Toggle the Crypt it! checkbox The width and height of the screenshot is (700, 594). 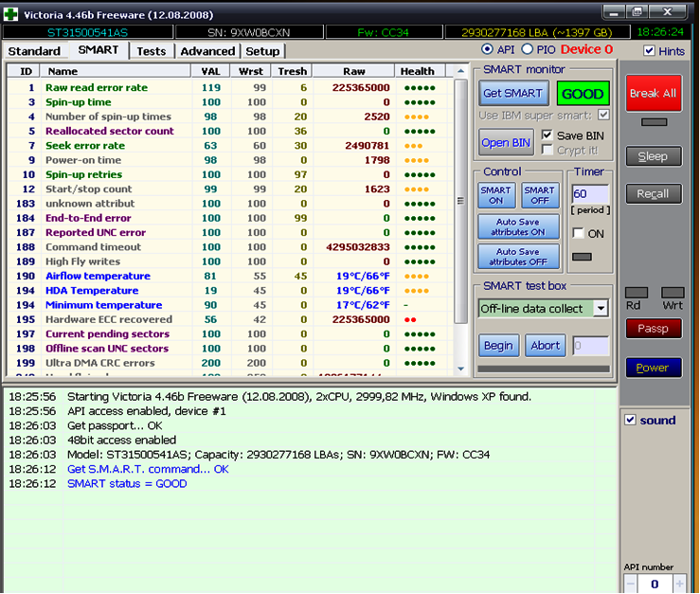click(x=547, y=150)
